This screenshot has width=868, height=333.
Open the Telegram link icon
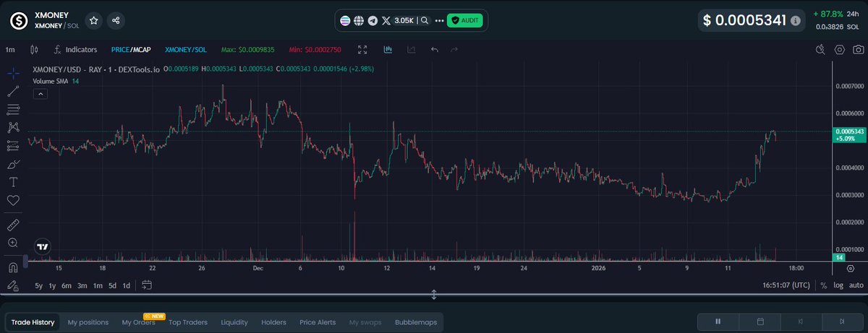click(x=373, y=21)
